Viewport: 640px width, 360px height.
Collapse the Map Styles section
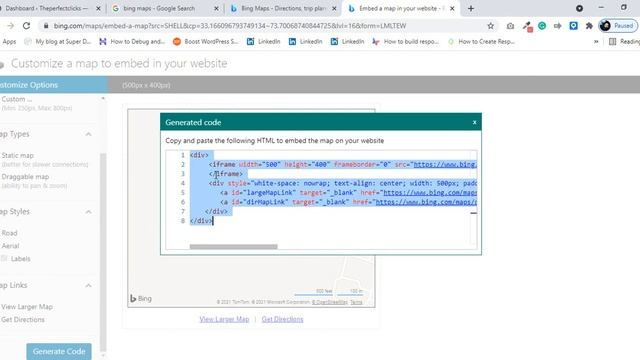coord(88,212)
